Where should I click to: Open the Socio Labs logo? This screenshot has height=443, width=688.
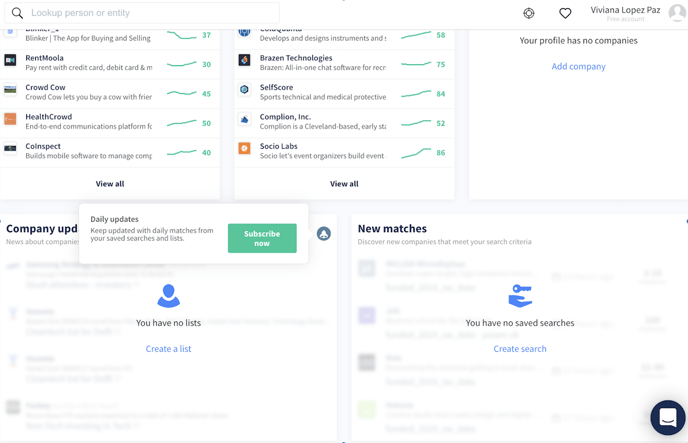tap(244, 148)
